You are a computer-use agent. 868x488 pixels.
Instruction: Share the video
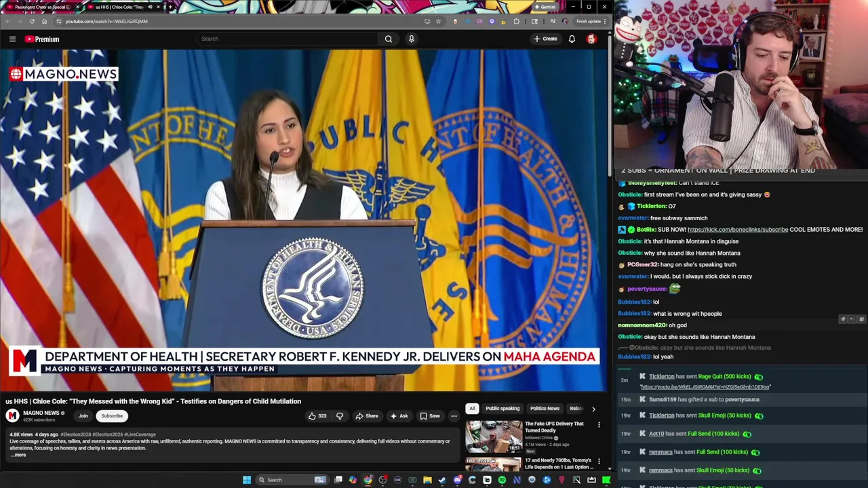(367, 415)
